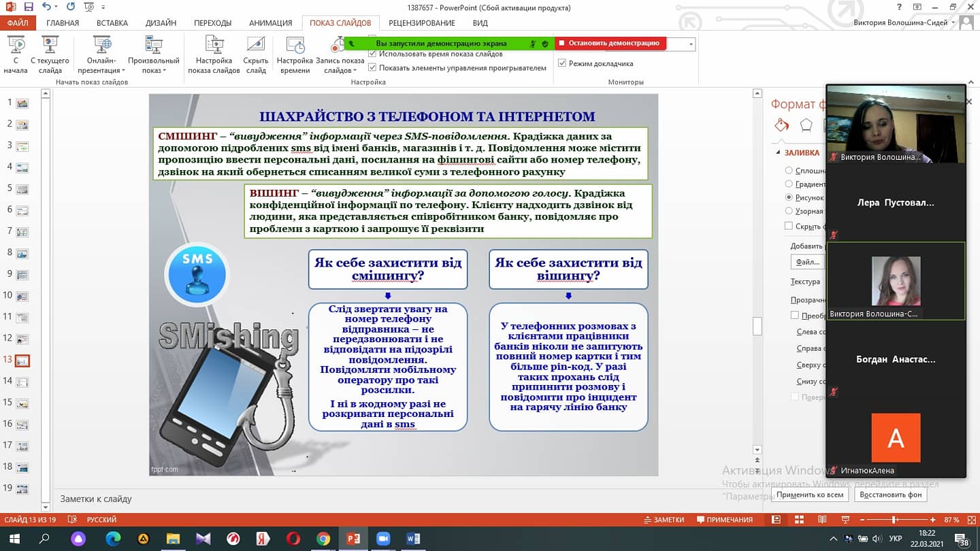Click 'Остановить демонстрацию' button

coord(610,43)
